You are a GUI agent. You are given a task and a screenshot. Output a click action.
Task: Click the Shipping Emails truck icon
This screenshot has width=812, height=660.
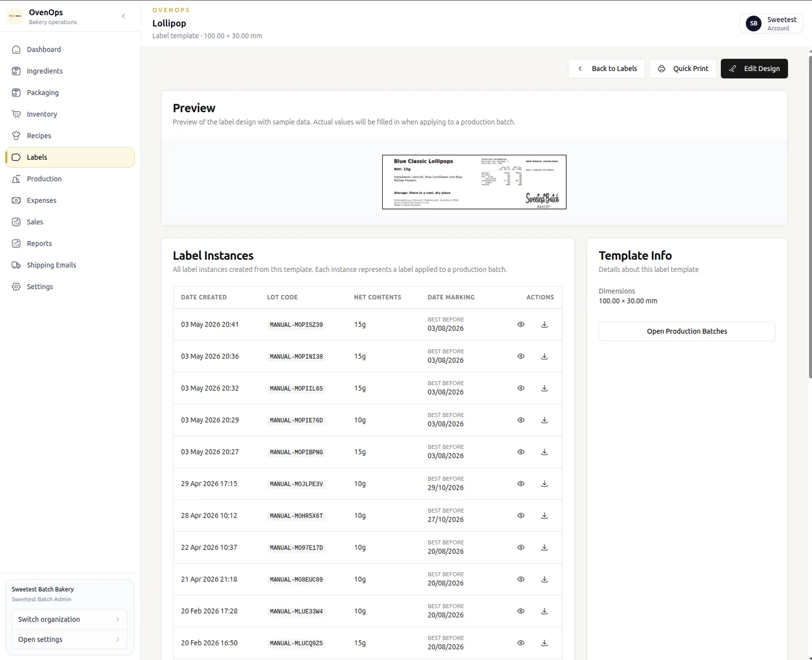coord(16,265)
